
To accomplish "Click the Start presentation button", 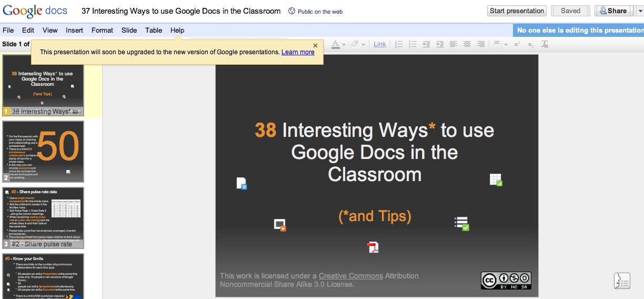I will (x=517, y=11).
